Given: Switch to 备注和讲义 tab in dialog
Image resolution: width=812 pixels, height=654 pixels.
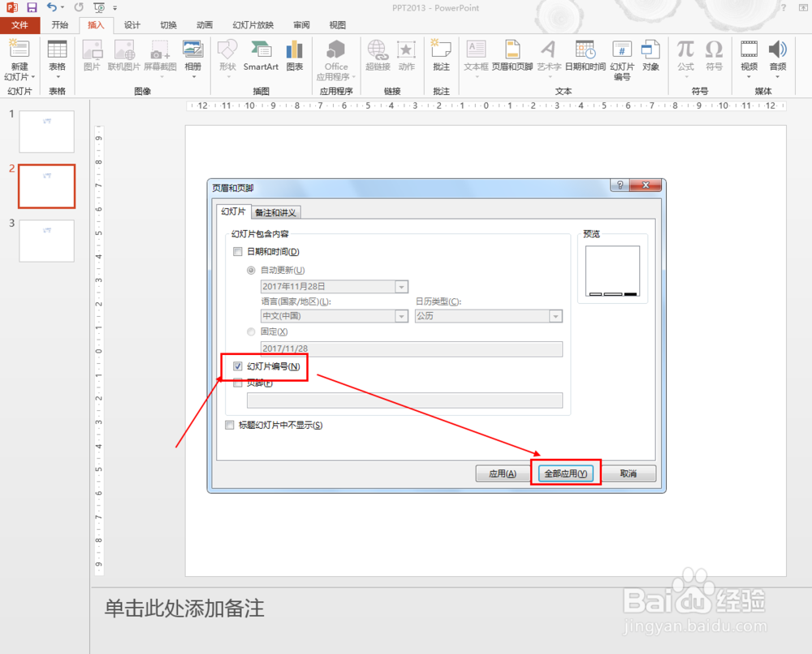Looking at the screenshot, I should click(x=275, y=213).
